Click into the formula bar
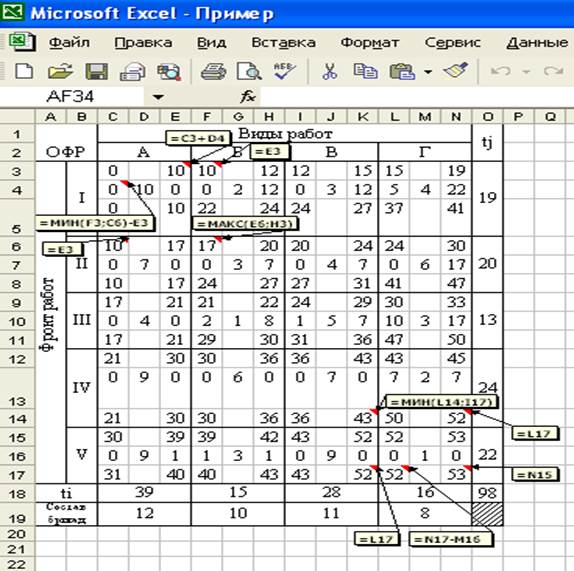Viewport: 574px width, 571px height. (x=417, y=97)
